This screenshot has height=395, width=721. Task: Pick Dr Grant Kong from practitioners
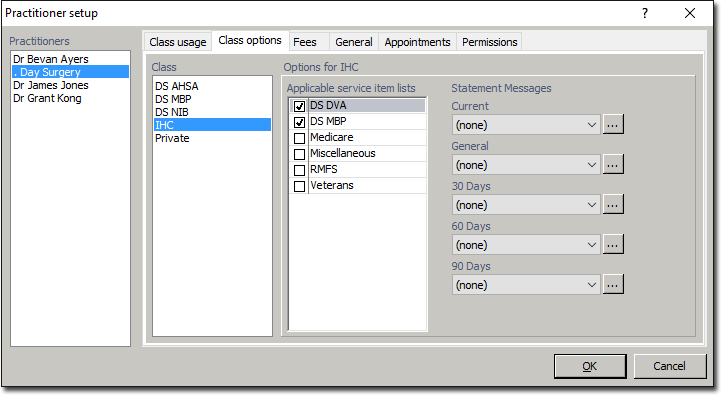70,98
